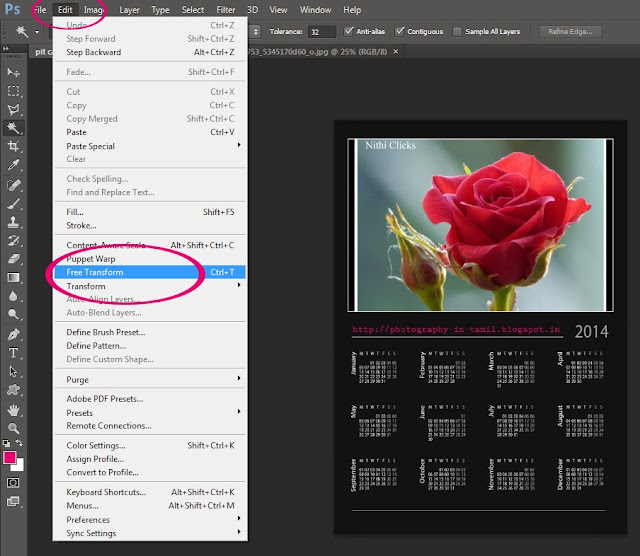Click the blogspot URL text on calendar

pyautogui.click(x=456, y=329)
